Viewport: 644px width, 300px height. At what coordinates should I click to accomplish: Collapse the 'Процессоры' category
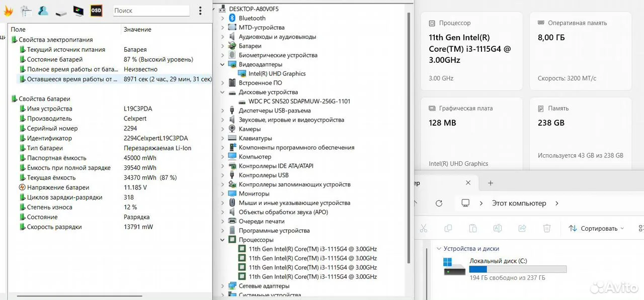tap(223, 240)
